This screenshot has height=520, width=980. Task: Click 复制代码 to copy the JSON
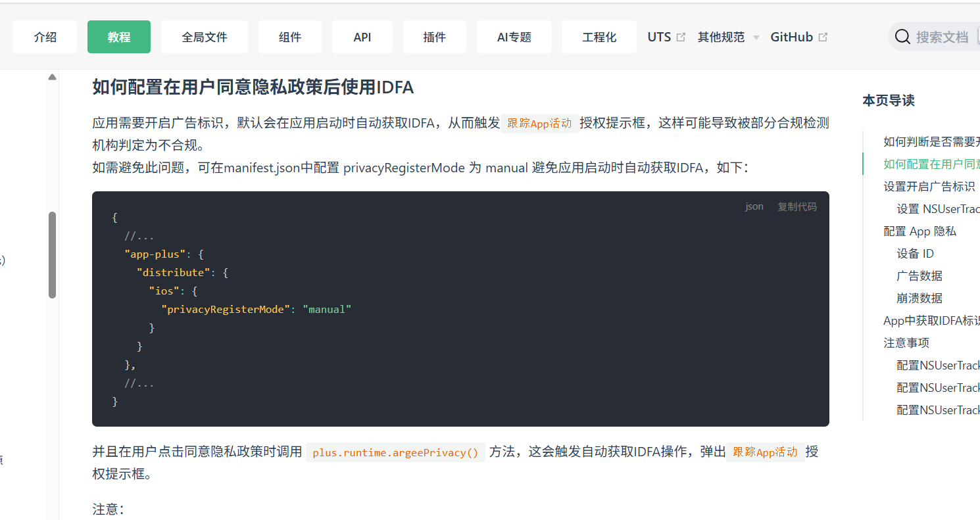tap(796, 206)
